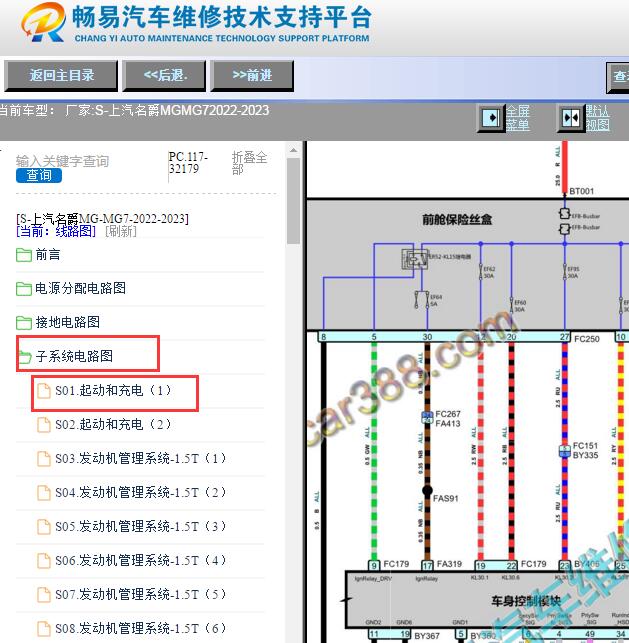The width and height of the screenshot is (629, 643).
Task: Click the 车身控制模块 module label
Action: tap(526, 601)
